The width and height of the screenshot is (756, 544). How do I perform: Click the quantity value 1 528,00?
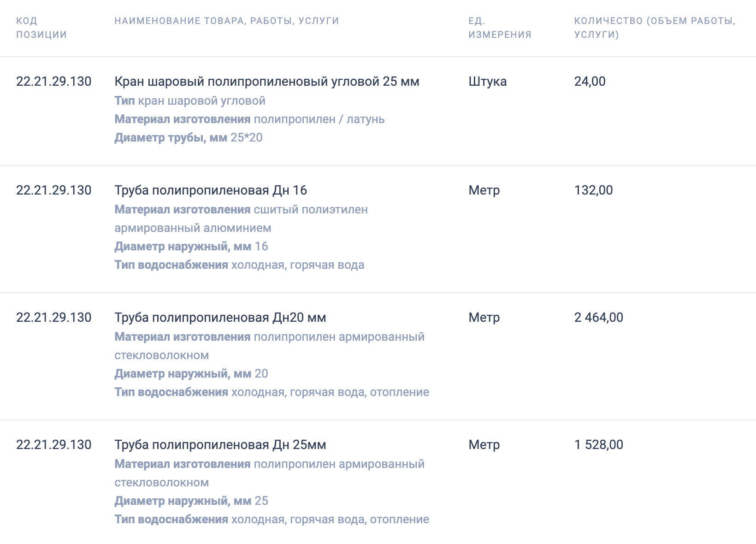(x=598, y=445)
